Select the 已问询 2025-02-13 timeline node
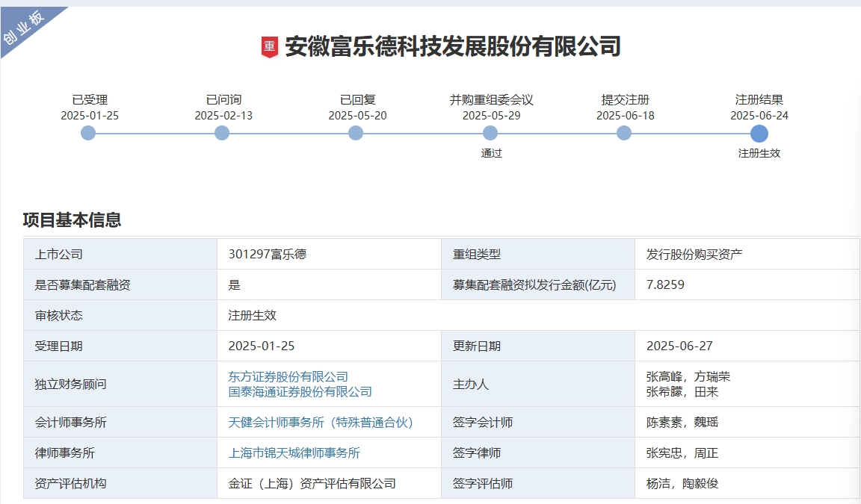This screenshot has height=504, width=861. click(x=222, y=133)
